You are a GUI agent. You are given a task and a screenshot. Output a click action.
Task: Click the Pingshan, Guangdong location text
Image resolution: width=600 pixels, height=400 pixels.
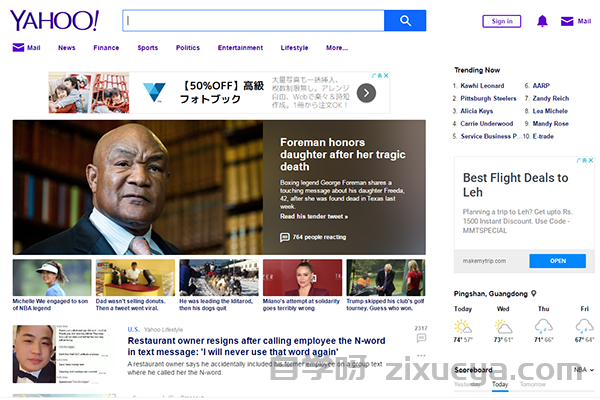point(491,294)
